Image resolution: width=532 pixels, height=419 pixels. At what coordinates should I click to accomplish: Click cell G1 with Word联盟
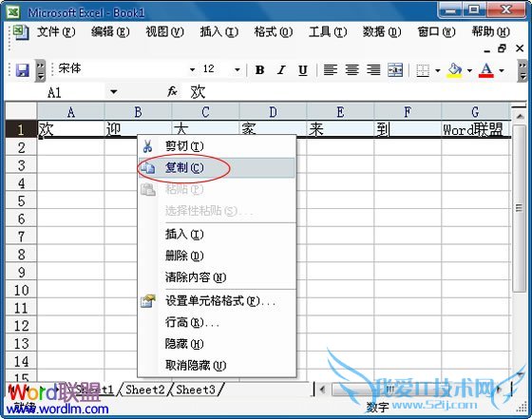click(476, 129)
